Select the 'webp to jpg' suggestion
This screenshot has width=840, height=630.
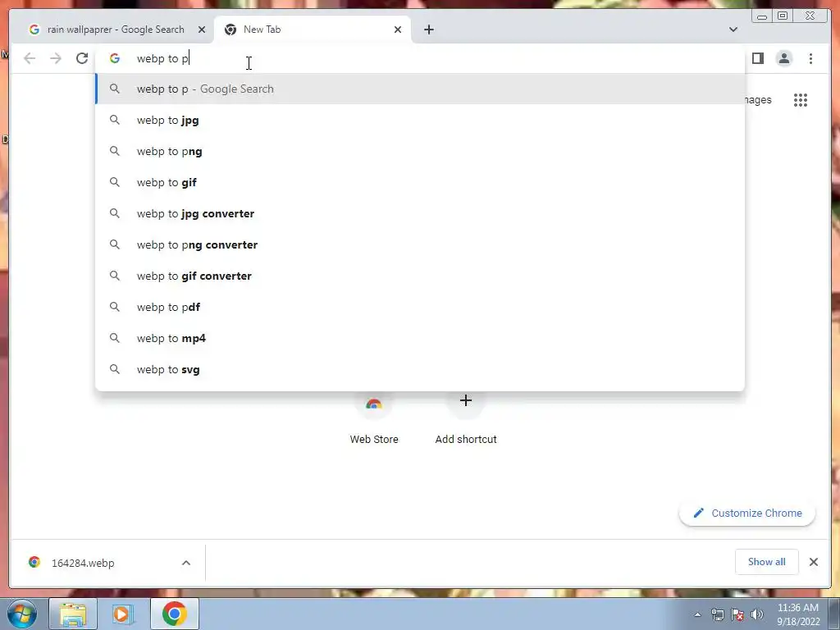click(420, 120)
